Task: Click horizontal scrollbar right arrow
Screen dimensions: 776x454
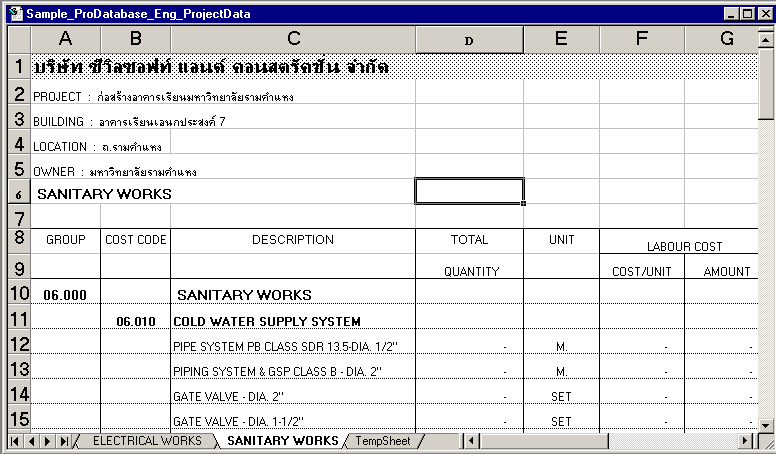Action: tap(745, 441)
